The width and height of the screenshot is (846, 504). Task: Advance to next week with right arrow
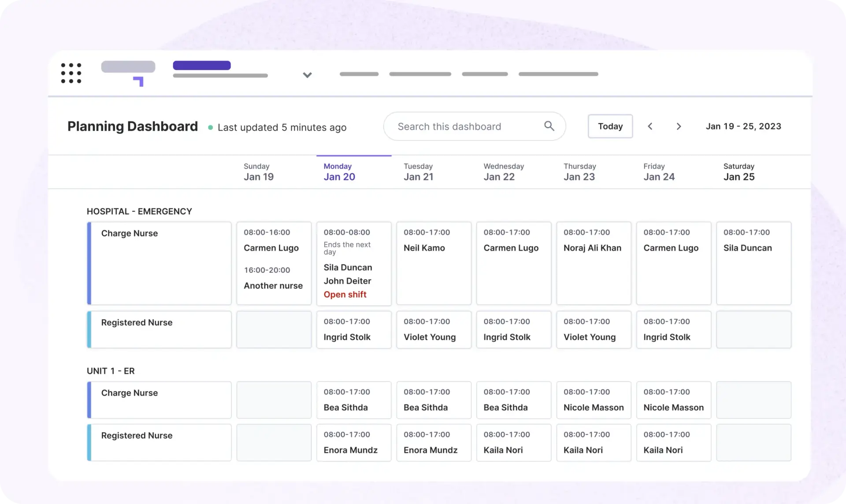pyautogui.click(x=679, y=126)
